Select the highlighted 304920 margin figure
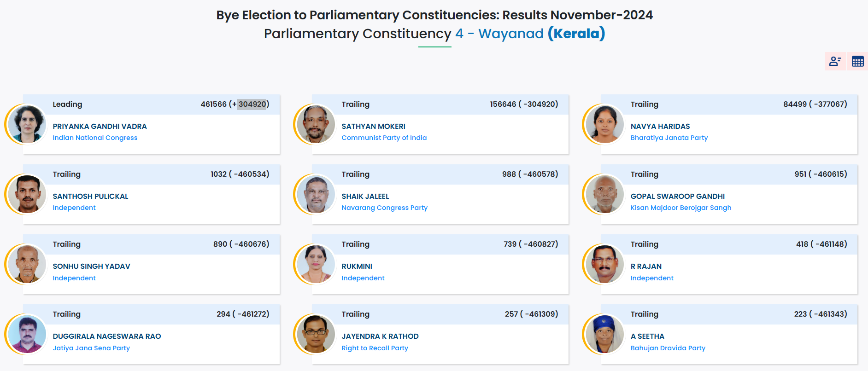868x371 pixels. point(252,104)
